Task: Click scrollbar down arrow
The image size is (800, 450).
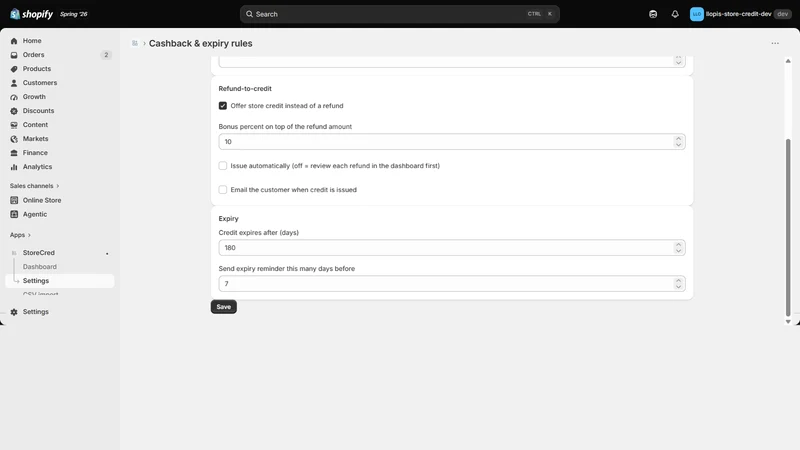Action: [788, 322]
